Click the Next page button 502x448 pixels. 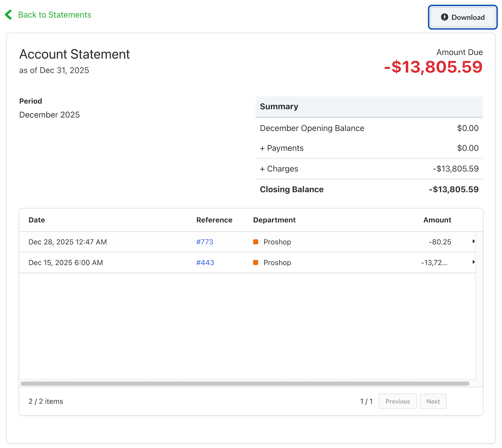point(433,401)
